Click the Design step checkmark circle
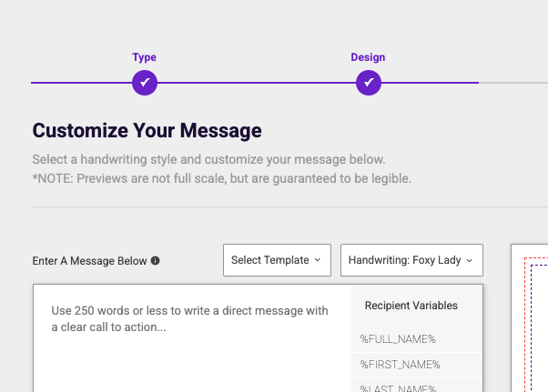 pyautogui.click(x=368, y=83)
